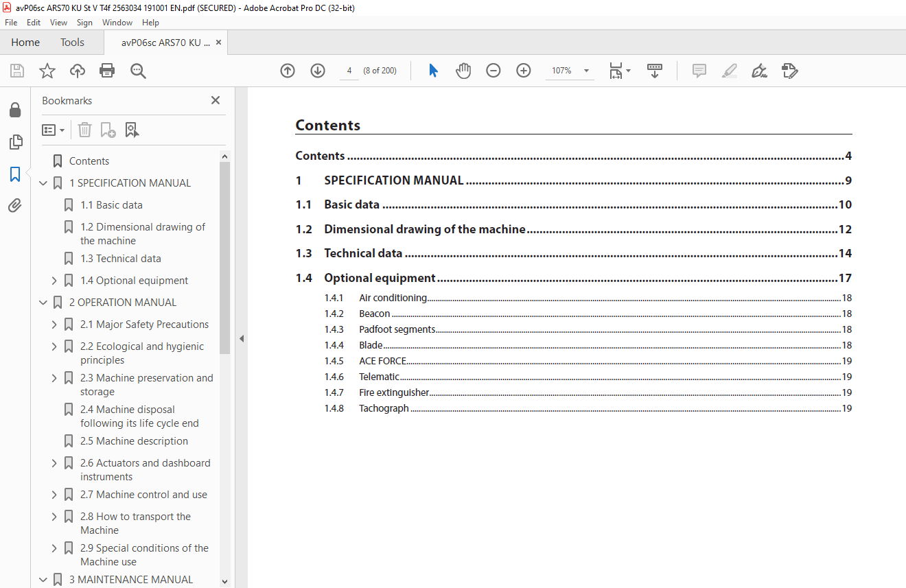
Task: Click the page number input field
Action: click(349, 71)
